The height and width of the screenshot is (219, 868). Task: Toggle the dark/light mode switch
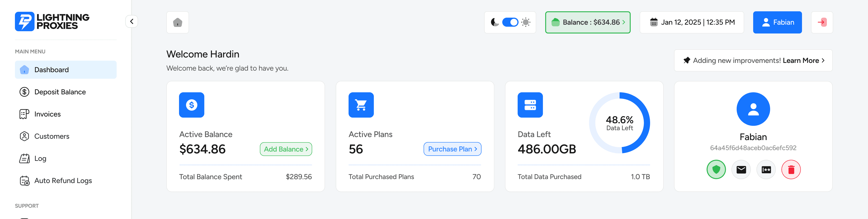coord(510,22)
